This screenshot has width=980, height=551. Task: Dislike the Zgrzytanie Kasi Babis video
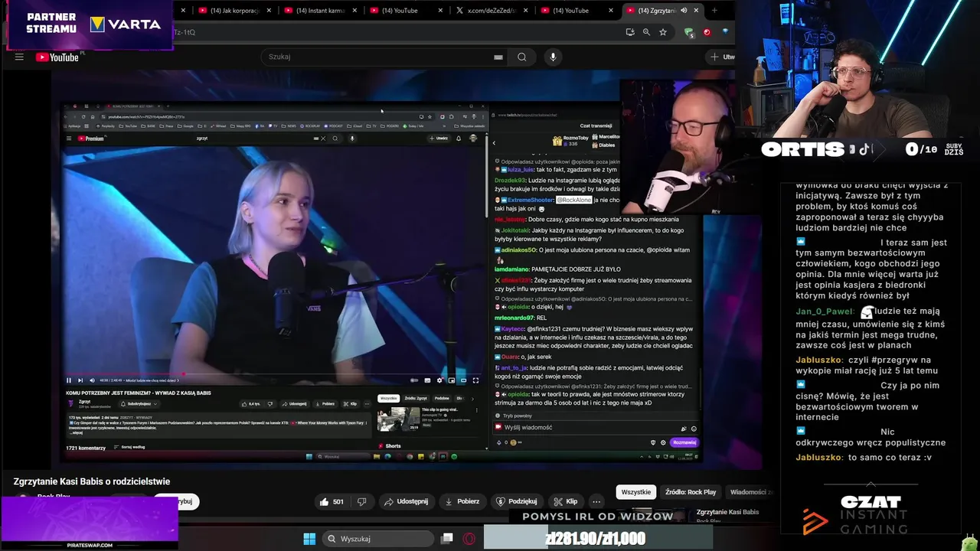pos(362,501)
